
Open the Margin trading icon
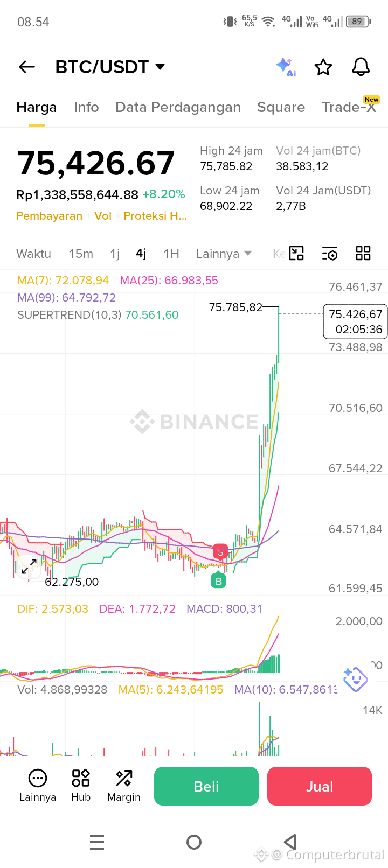pyautogui.click(x=124, y=786)
